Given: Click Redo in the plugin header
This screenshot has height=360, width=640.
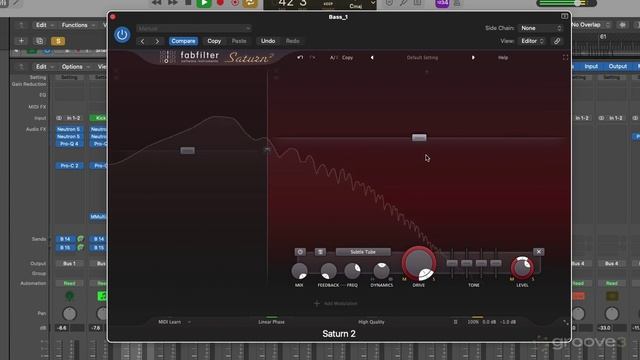Looking at the screenshot, I should [292, 41].
